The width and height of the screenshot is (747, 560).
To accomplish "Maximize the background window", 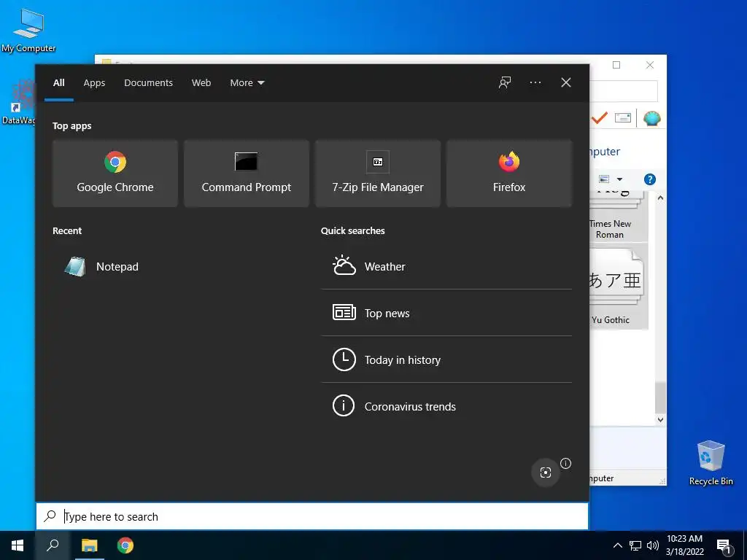I will click(x=616, y=65).
